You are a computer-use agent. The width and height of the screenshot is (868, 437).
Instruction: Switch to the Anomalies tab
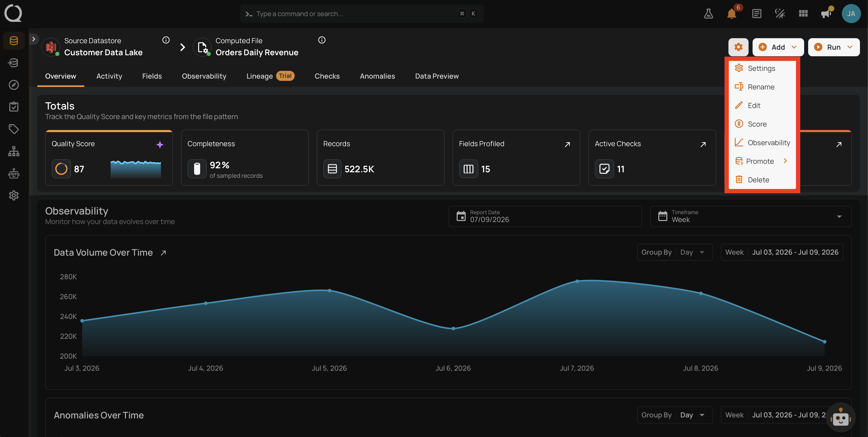pyautogui.click(x=377, y=76)
